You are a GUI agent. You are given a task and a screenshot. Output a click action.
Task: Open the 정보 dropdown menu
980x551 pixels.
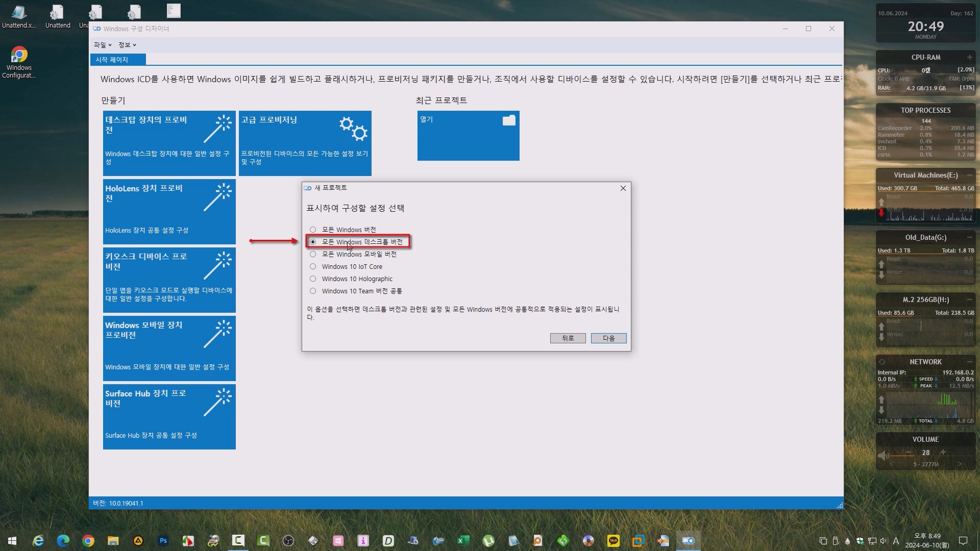coord(127,45)
